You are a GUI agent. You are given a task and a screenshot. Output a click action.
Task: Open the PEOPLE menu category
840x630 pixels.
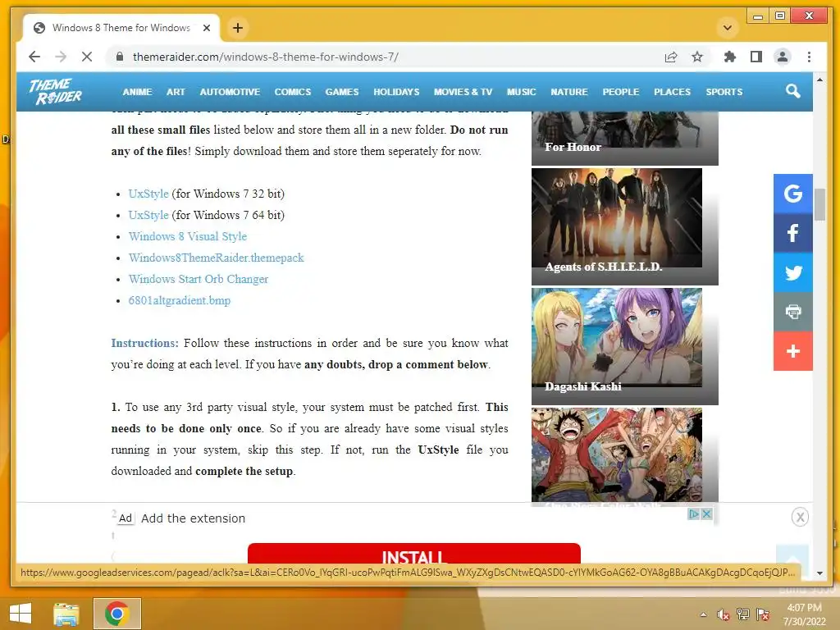[620, 92]
